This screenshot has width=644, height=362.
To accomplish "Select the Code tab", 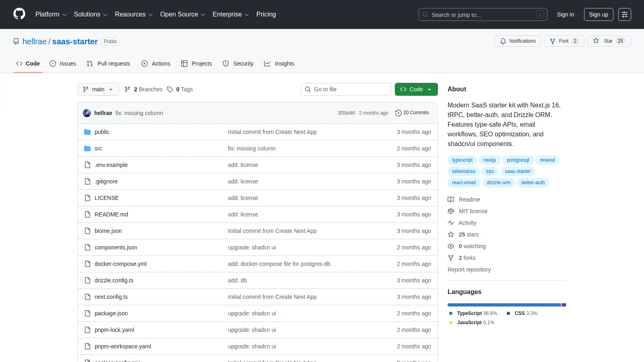I will pyautogui.click(x=28, y=64).
